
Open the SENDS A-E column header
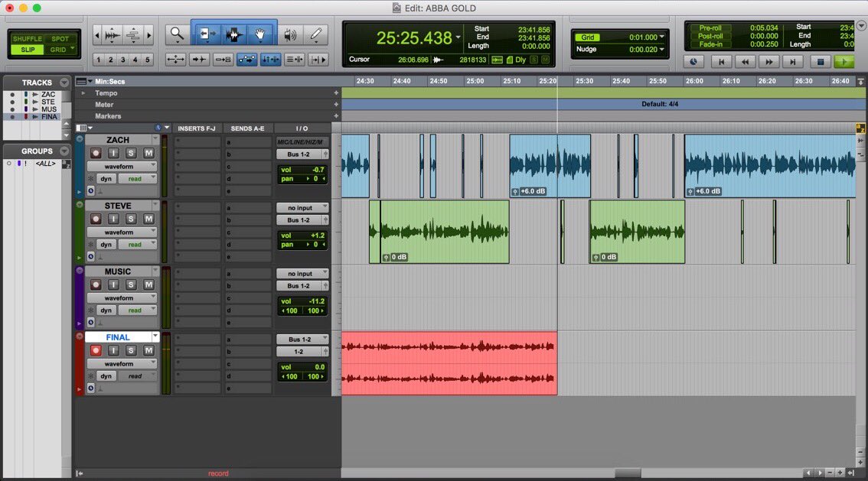pyautogui.click(x=247, y=128)
